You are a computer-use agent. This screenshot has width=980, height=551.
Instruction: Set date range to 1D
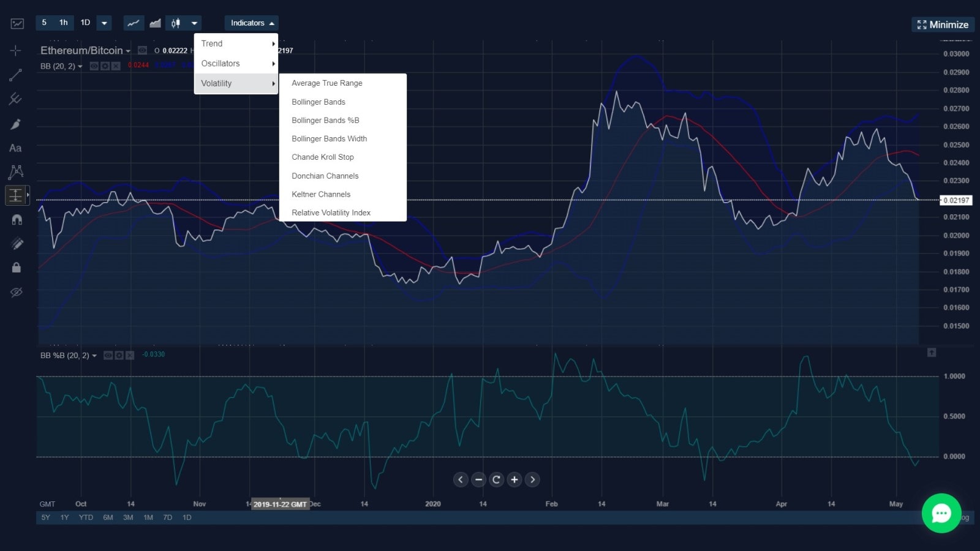click(x=187, y=517)
